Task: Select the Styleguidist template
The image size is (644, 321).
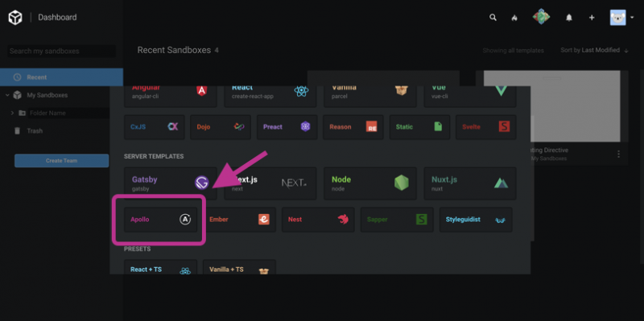Action: 476,220
